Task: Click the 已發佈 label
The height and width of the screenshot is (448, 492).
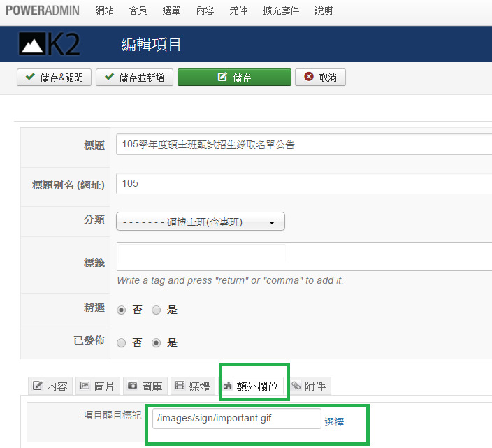Action: click(x=89, y=340)
